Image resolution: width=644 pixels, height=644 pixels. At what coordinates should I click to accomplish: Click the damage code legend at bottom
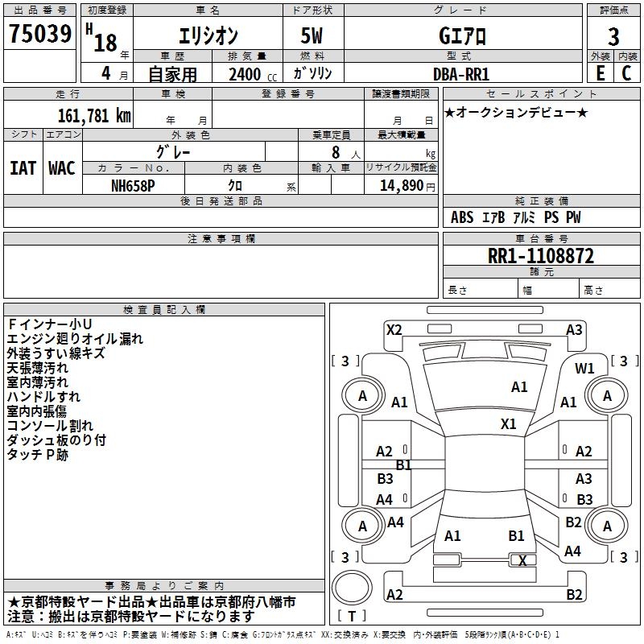(283, 634)
